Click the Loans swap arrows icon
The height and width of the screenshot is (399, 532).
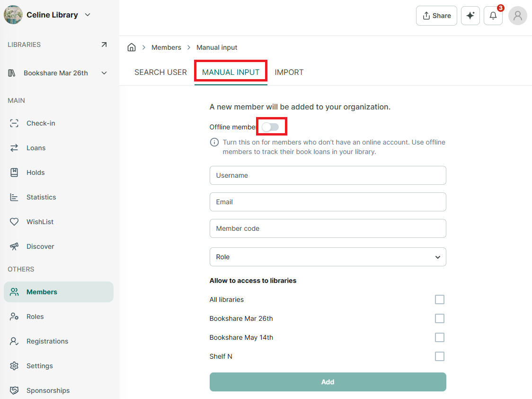(14, 148)
